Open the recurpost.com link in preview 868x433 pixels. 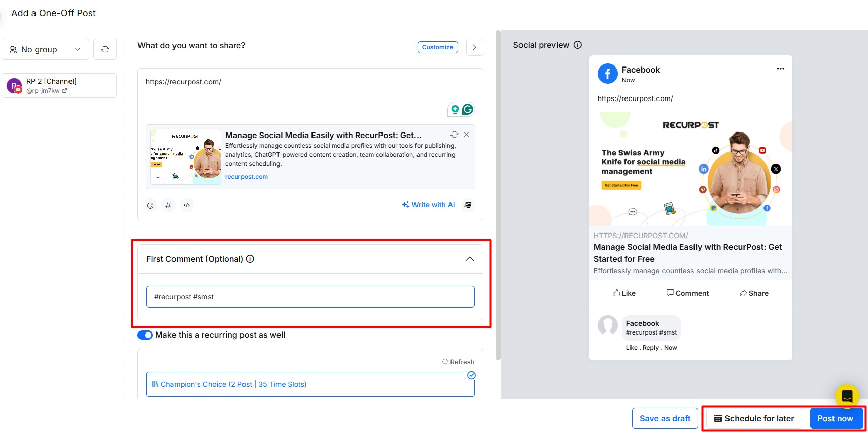click(247, 177)
